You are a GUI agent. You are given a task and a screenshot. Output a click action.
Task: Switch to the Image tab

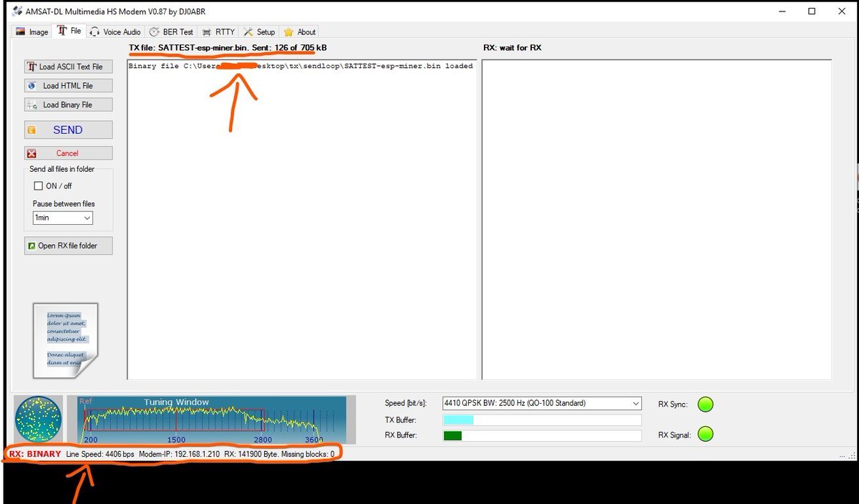pos(32,31)
